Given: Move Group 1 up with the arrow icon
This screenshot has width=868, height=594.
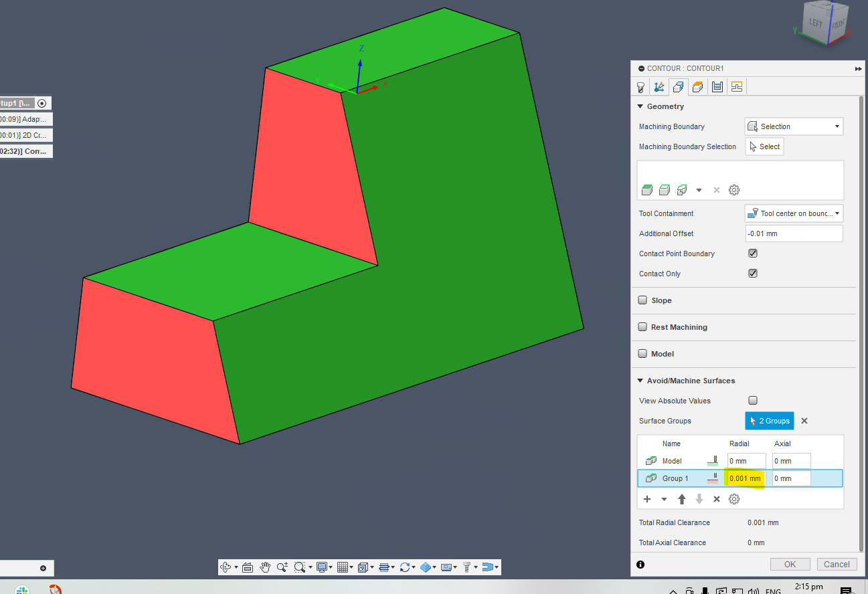Looking at the screenshot, I should [681, 499].
